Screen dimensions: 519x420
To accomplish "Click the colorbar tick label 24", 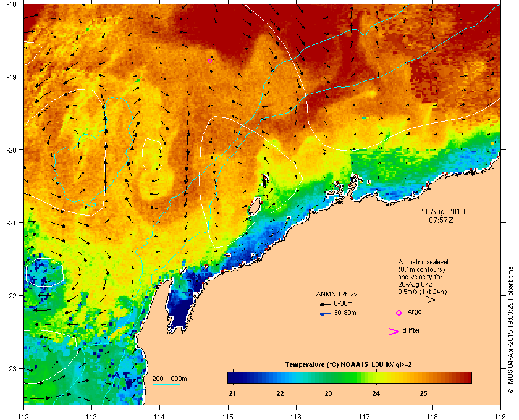I will pos(376,393).
